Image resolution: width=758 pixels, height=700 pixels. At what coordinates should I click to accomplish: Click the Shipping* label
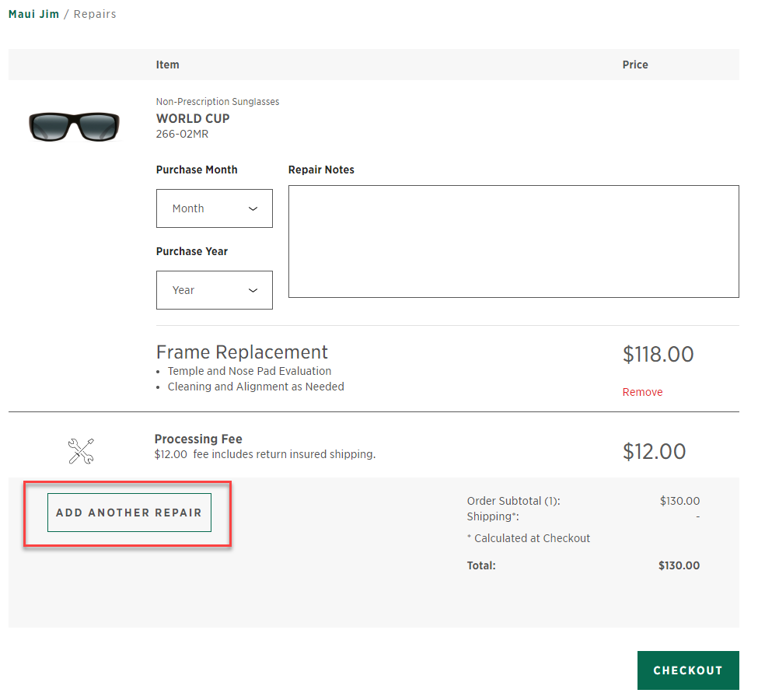click(493, 516)
